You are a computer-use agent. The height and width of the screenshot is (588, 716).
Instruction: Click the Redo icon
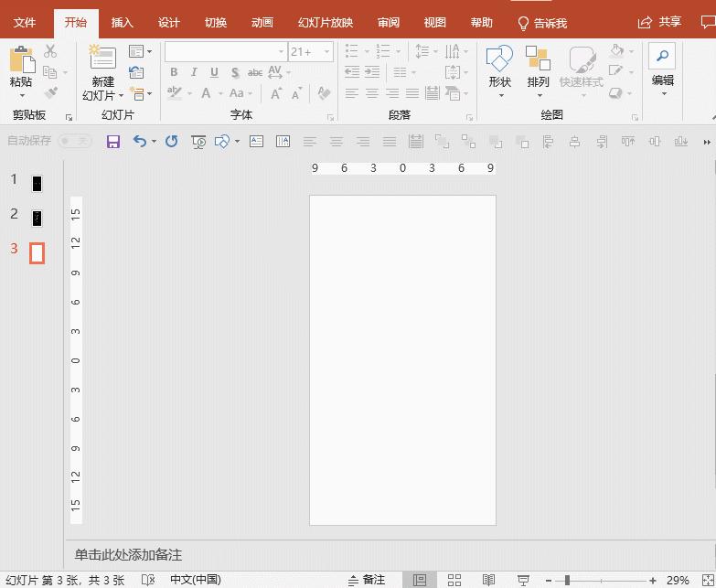click(171, 142)
